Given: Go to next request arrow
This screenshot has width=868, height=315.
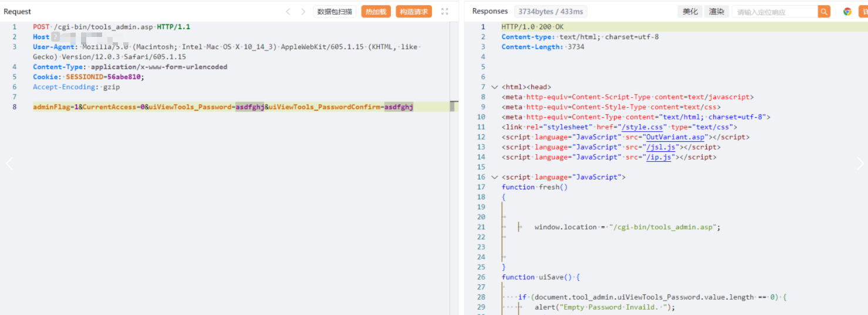Looking at the screenshot, I should click(303, 11).
